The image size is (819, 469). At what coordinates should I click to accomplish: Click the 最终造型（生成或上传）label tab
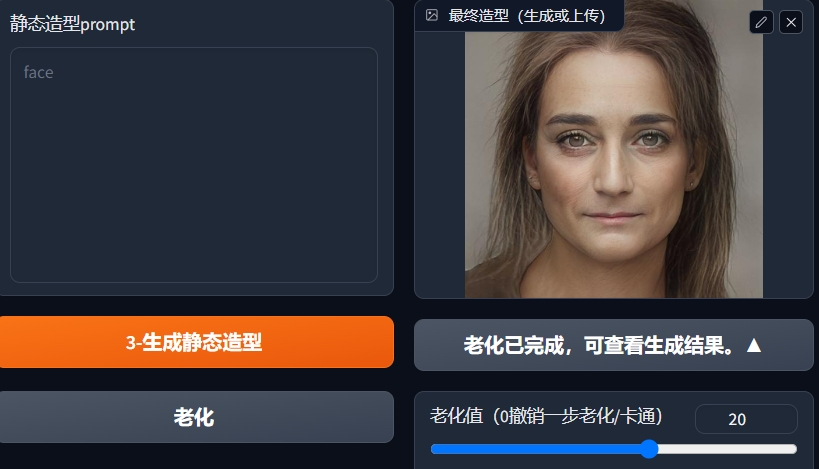526,16
